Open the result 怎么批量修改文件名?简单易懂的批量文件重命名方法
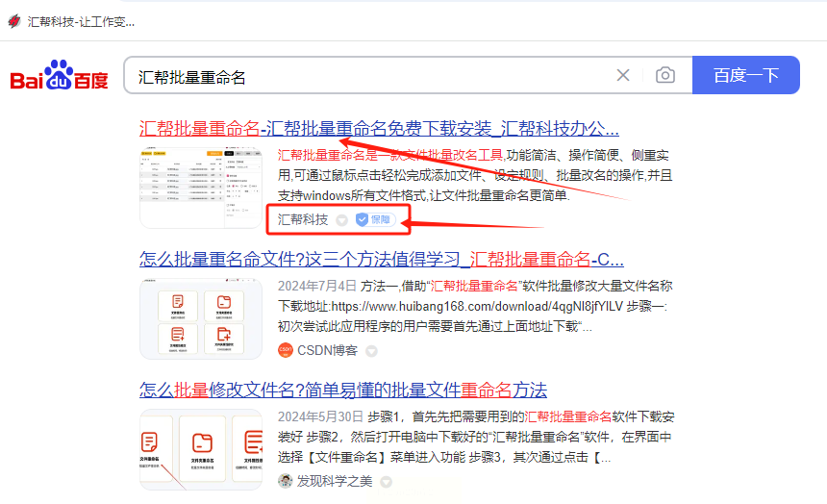The image size is (827, 504). [x=343, y=390]
